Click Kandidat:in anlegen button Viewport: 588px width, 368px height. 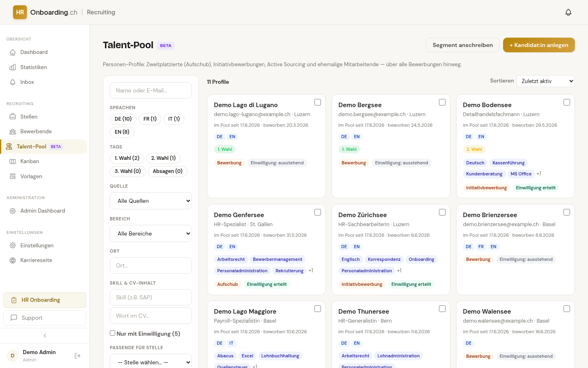[x=539, y=45]
